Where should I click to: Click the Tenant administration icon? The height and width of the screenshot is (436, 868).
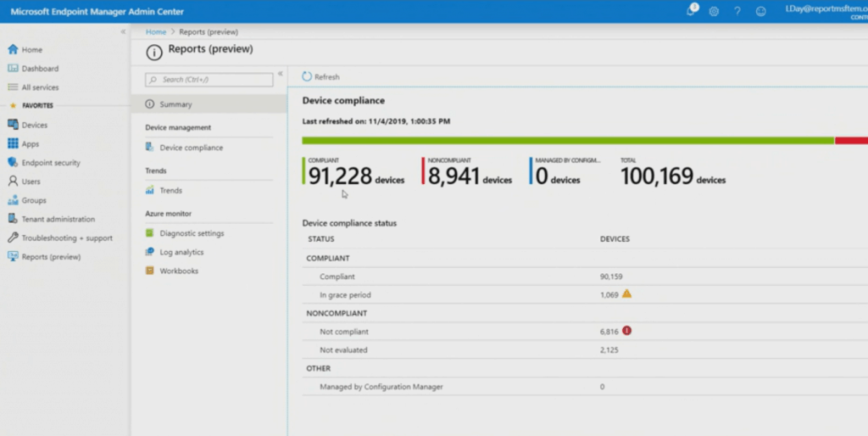(13, 219)
